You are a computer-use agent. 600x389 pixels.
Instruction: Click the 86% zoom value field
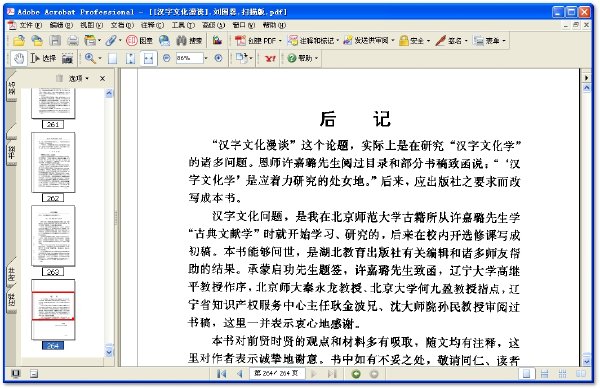click(189, 58)
